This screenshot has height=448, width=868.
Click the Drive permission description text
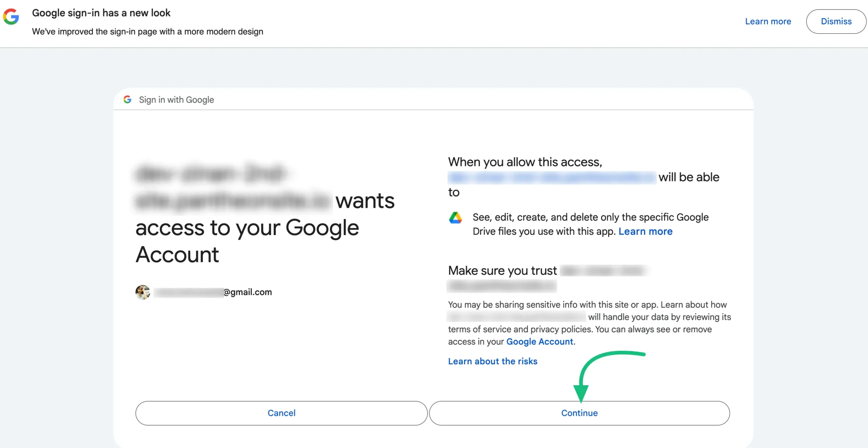[590, 217]
